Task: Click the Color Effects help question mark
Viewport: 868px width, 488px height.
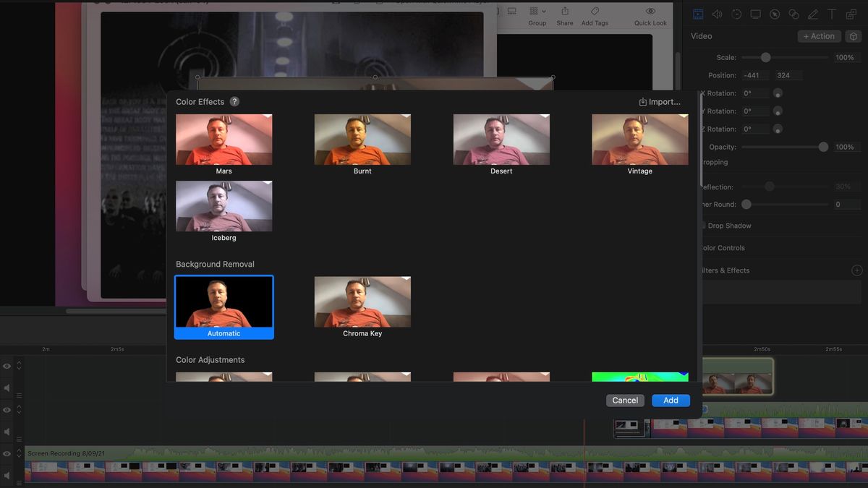Action: [x=234, y=101]
